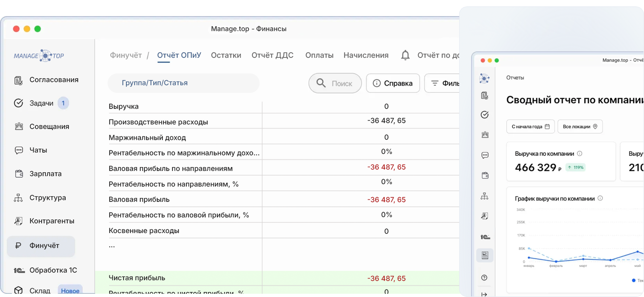Click the Финучёт breadcrumb link

coord(126,55)
